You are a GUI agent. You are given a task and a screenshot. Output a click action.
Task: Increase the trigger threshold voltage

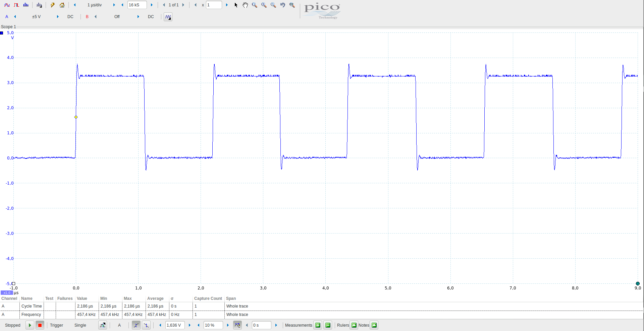pyautogui.click(x=190, y=325)
